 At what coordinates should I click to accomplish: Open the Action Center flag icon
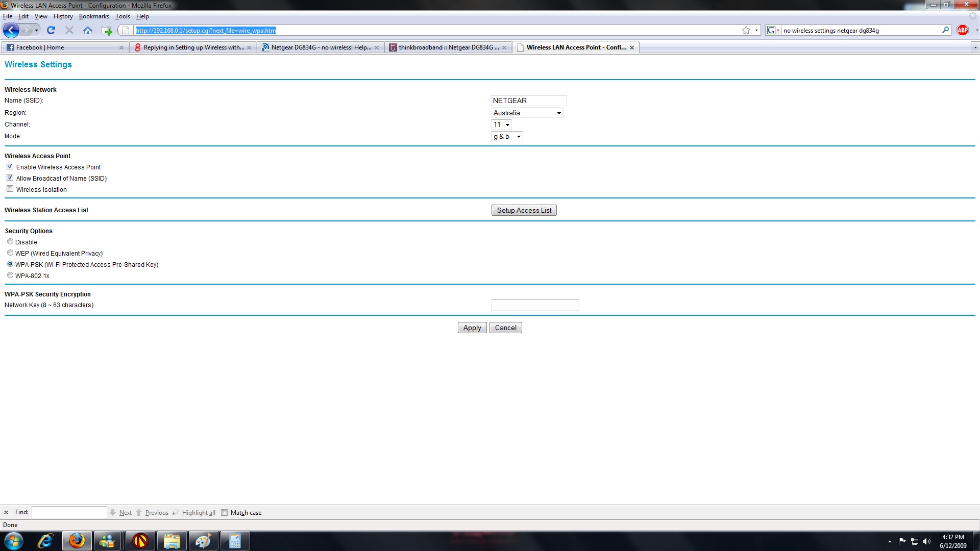tap(902, 541)
